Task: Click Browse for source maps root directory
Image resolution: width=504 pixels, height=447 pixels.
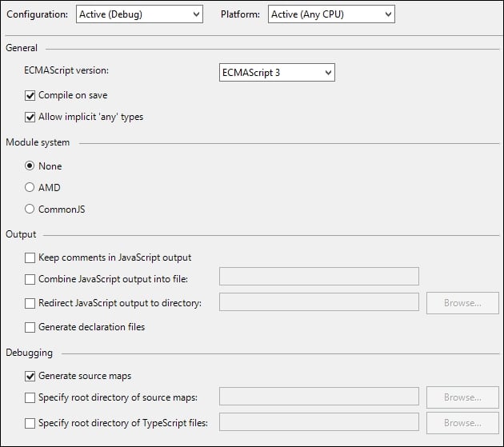Action: [462, 397]
